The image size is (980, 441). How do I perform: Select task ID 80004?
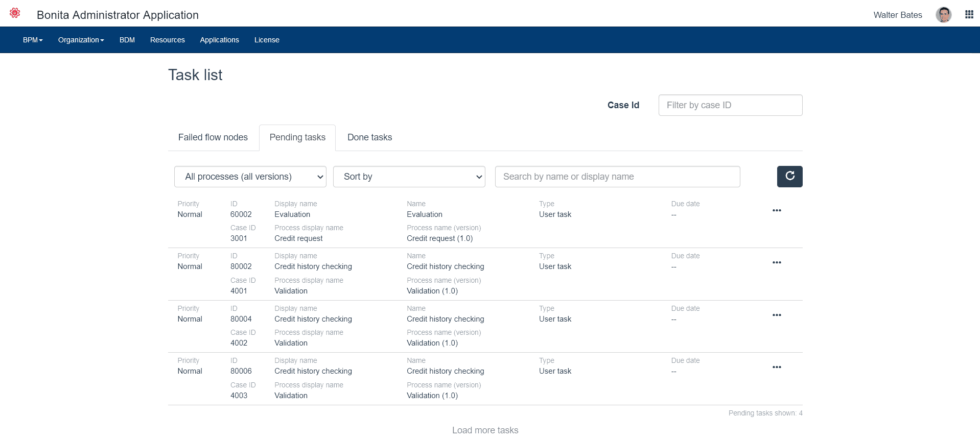click(241, 319)
